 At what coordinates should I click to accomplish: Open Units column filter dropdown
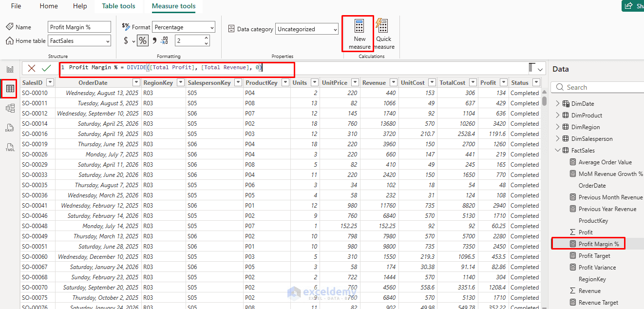coord(315,83)
